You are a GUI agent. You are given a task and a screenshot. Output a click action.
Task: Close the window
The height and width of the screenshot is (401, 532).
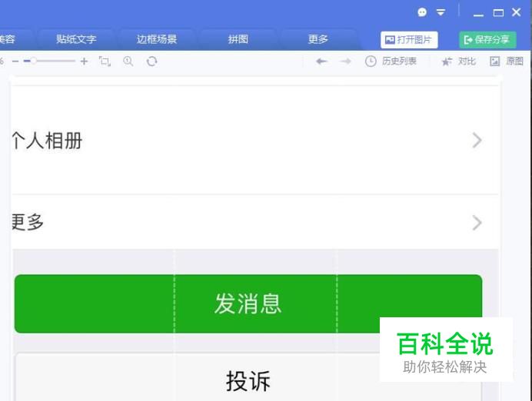tap(517, 12)
